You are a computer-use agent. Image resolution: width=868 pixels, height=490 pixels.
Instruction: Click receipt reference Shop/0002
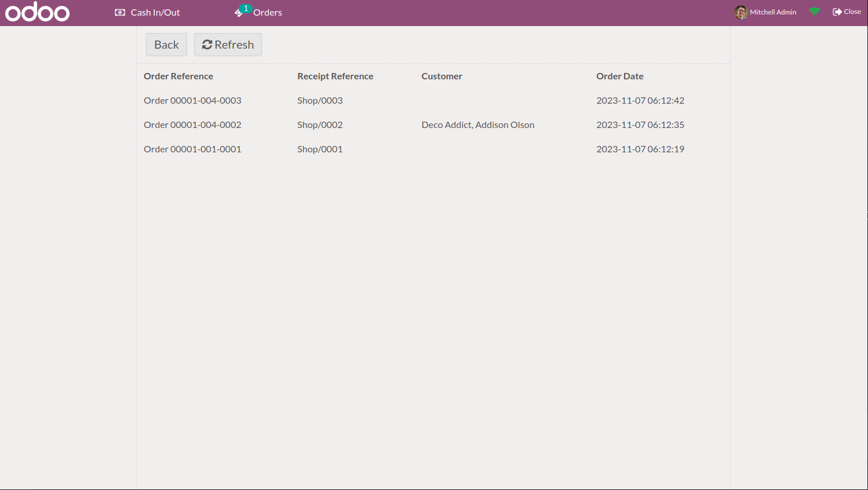320,125
